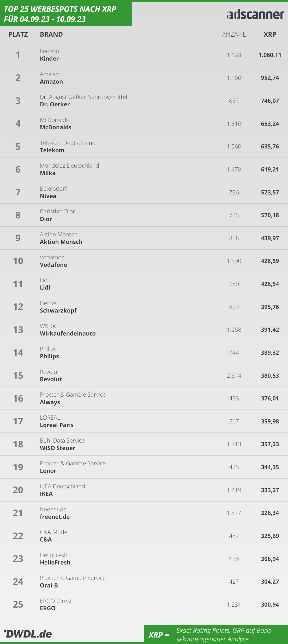Click the WISO Steuer brand name
This screenshot has height=644, width=288.
(58, 448)
